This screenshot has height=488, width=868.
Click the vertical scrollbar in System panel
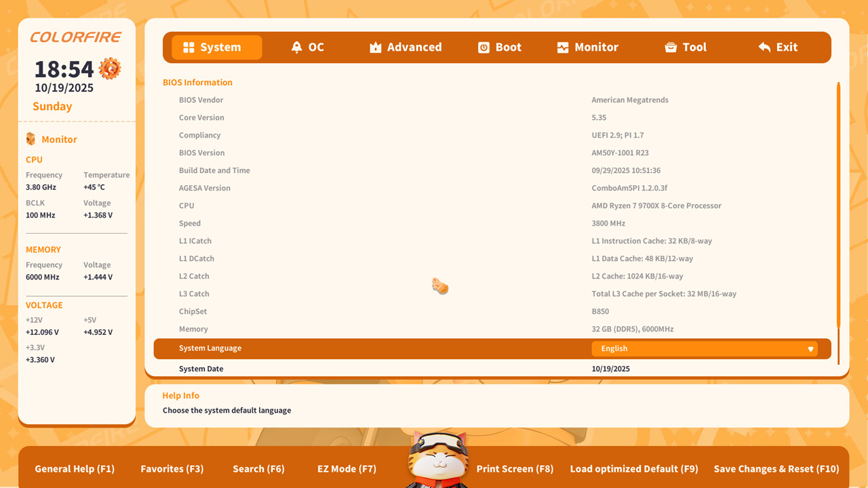(x=839, y=203)
